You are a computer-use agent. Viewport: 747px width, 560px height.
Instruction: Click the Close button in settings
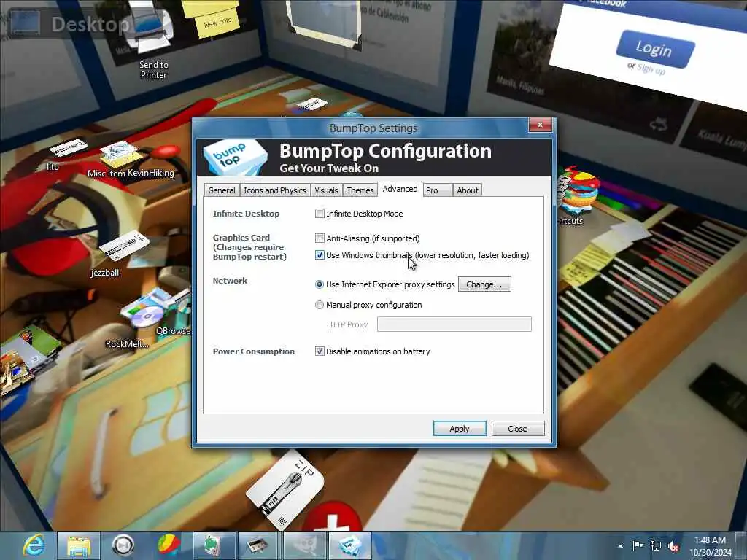[517, 429]
